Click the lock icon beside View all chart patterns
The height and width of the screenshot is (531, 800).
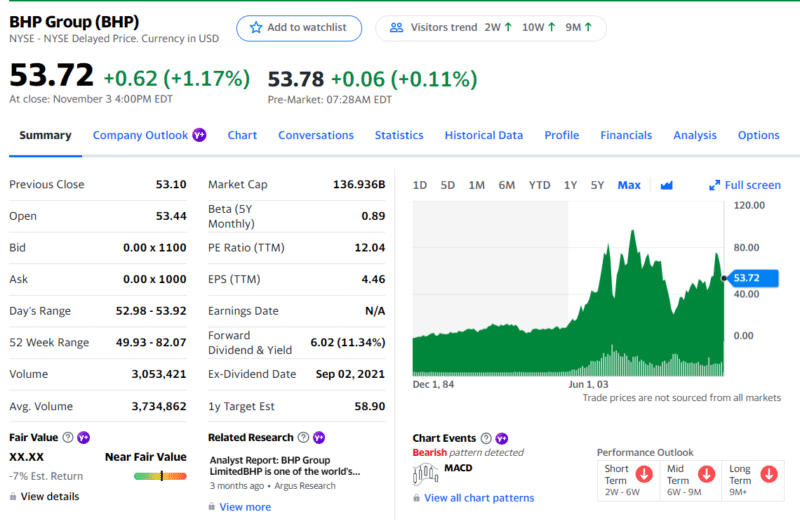[416, 498]
